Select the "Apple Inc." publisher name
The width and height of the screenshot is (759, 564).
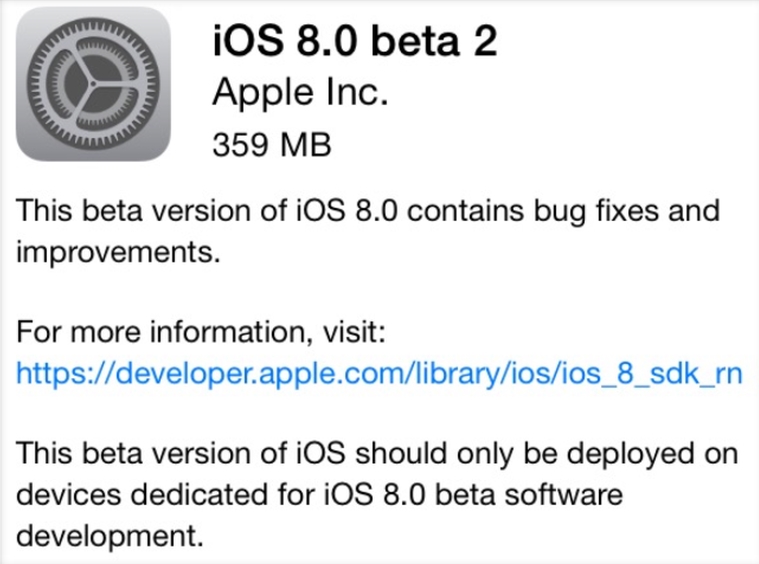click(x=299, y=94)
